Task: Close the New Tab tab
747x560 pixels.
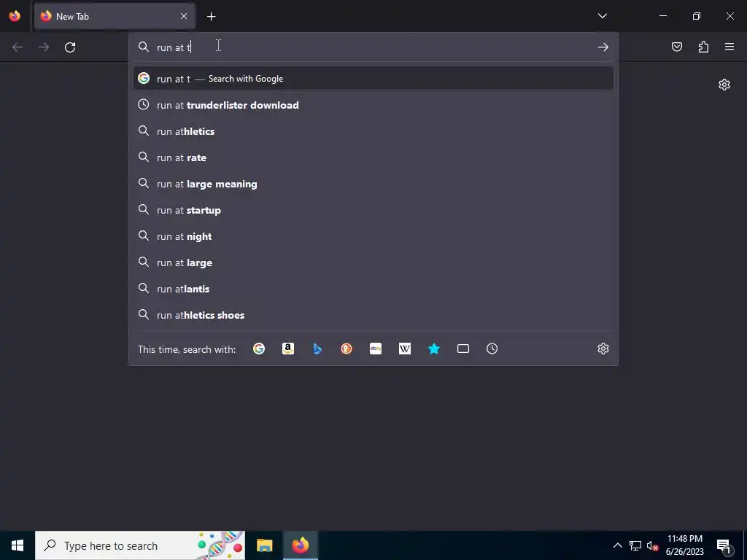Action: click(x=184, y=16)
